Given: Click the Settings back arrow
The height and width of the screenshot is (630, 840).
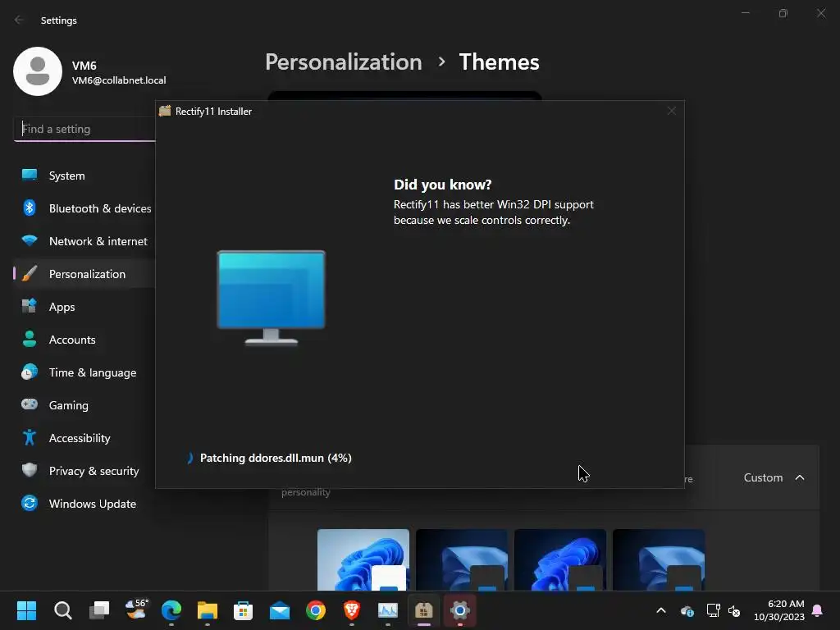Looking at the screenshot, I should pos(20,20).
